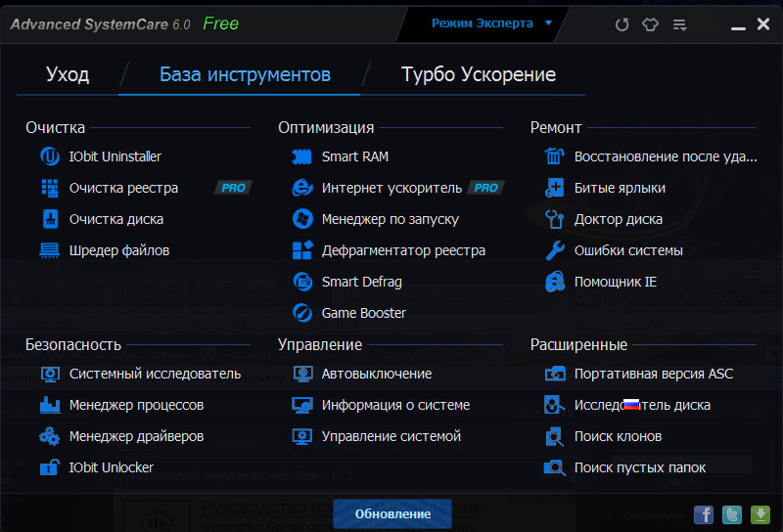Viewport: 783px width, 532px height.
Task: Click the Очистка диска icon
Action: coord(50,219)
